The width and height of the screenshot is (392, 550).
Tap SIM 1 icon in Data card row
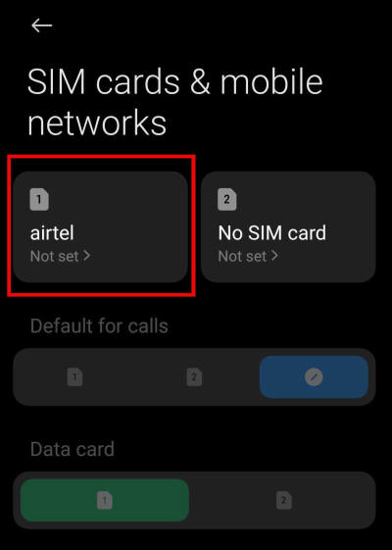(x=105, y=500)
